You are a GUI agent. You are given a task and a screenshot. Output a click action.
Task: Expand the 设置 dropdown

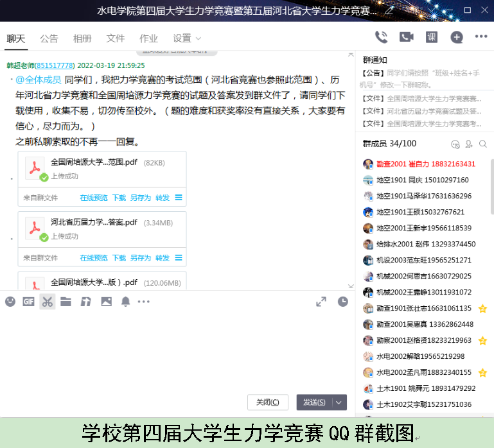[x=187, y=39]
